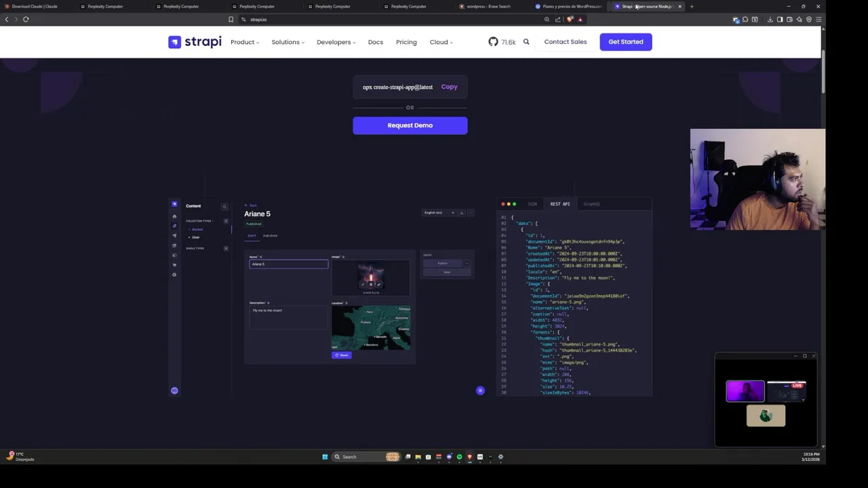Expand the Solutions menu
Screen dimensions: 868x488
pos(288,42)
